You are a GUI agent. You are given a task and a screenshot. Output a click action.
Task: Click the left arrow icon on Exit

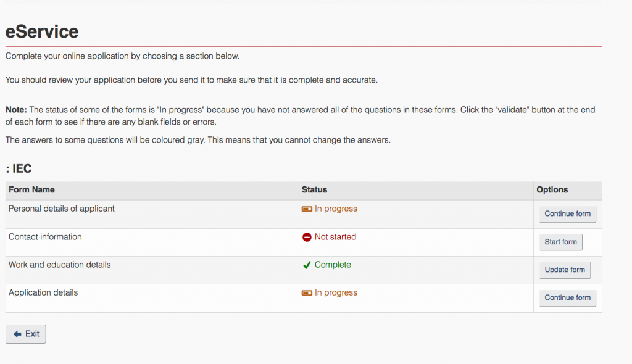(x=17, y=334)
